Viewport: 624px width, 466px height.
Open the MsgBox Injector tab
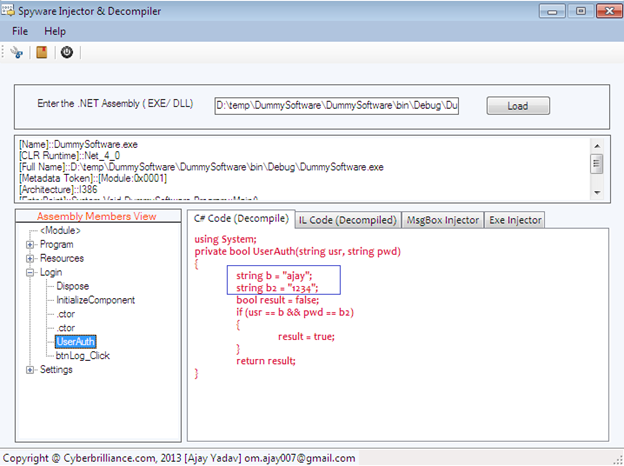tap(442, 220)
